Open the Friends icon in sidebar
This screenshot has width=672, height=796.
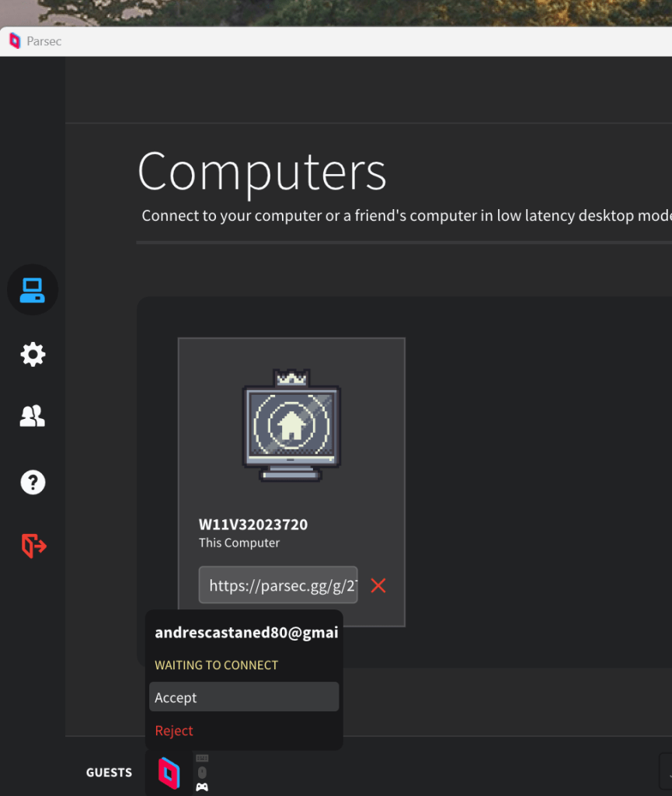tap(33, 417)
